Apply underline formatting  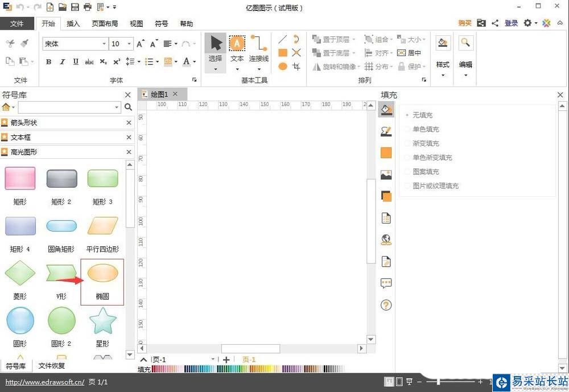76,61
